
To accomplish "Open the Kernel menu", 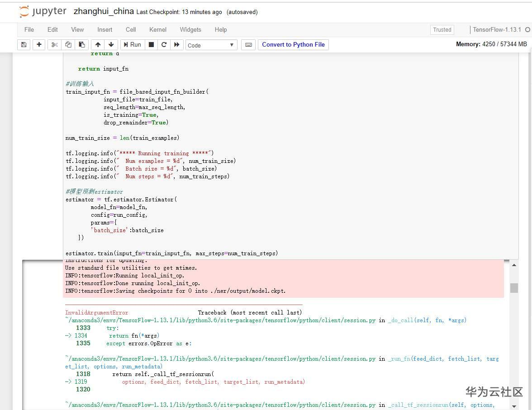I will (158, 29).
